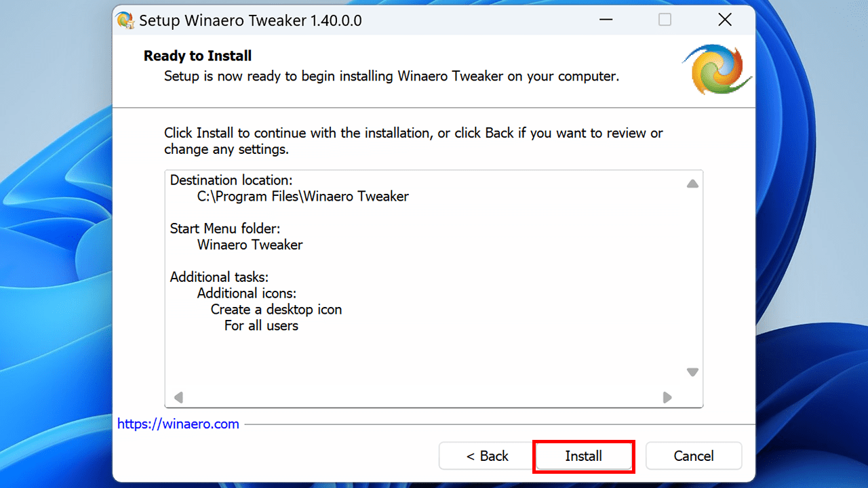Click the 'Setup Winaero Tweaker 1.40.0.0' title text
868x488 pixels.
[x=250, y=20]
